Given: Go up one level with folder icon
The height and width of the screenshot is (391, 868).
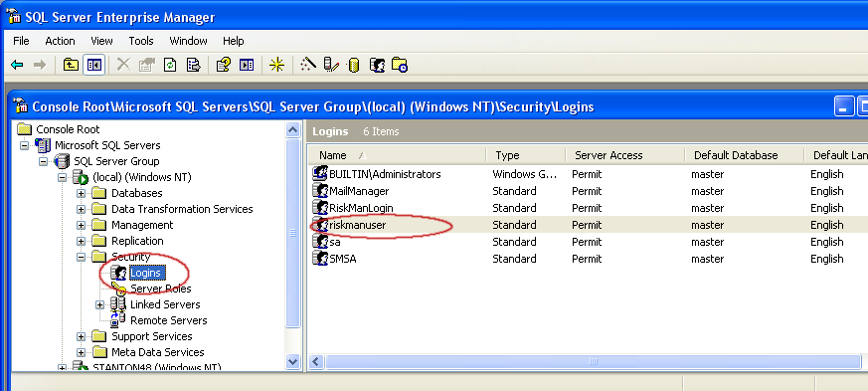Looking at the screenshot, I should (71, 65).
